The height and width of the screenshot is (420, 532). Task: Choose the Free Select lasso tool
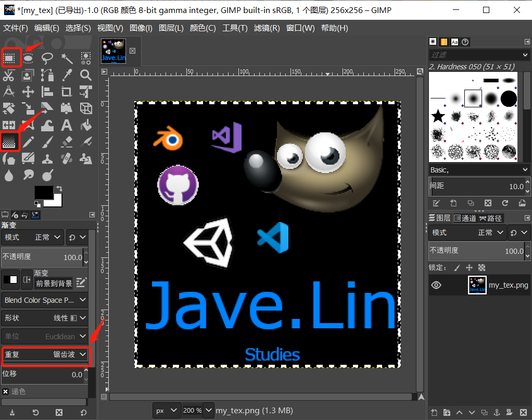(x=47, y=58)
